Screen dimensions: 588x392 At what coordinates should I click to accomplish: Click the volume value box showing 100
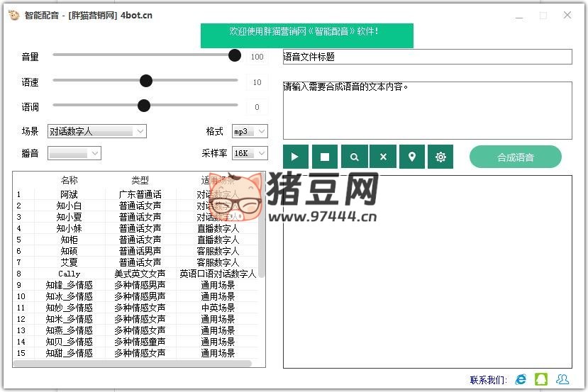tap(257, 57)
